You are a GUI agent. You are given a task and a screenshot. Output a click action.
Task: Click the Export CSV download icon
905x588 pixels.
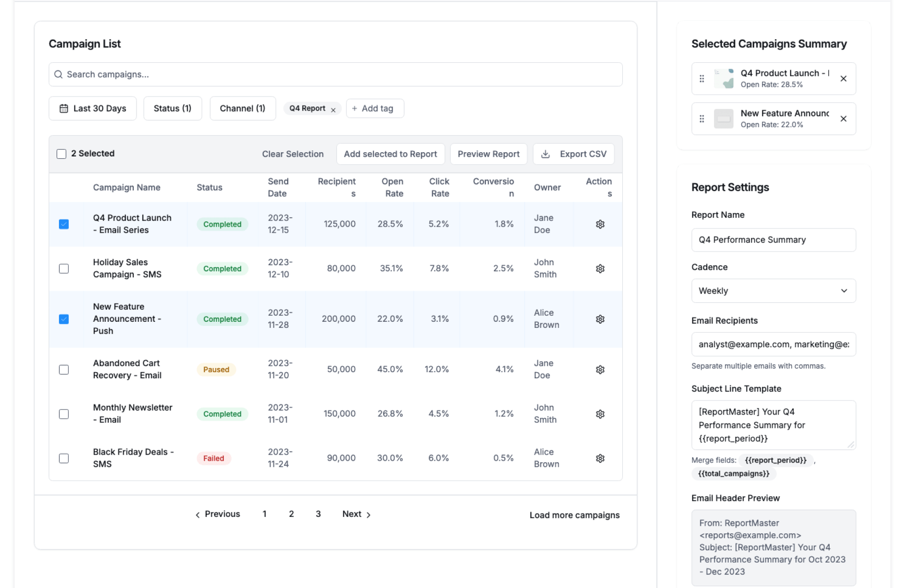(545, 154)
